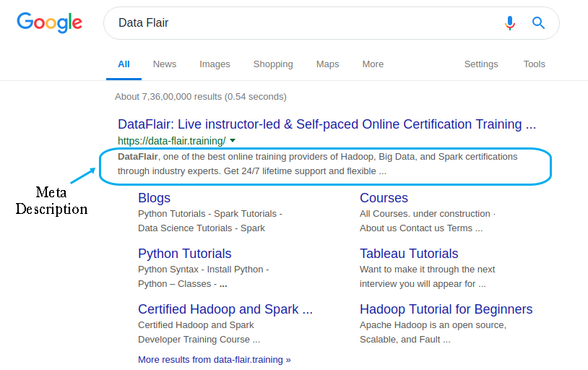Click snippet Developer Training Course

pos(199,340)
